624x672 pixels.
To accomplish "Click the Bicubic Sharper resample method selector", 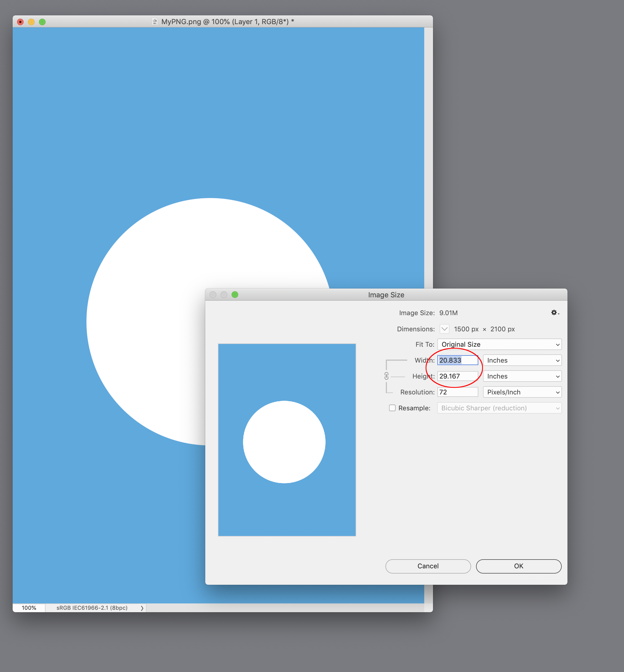I will [x=499, y=408].
